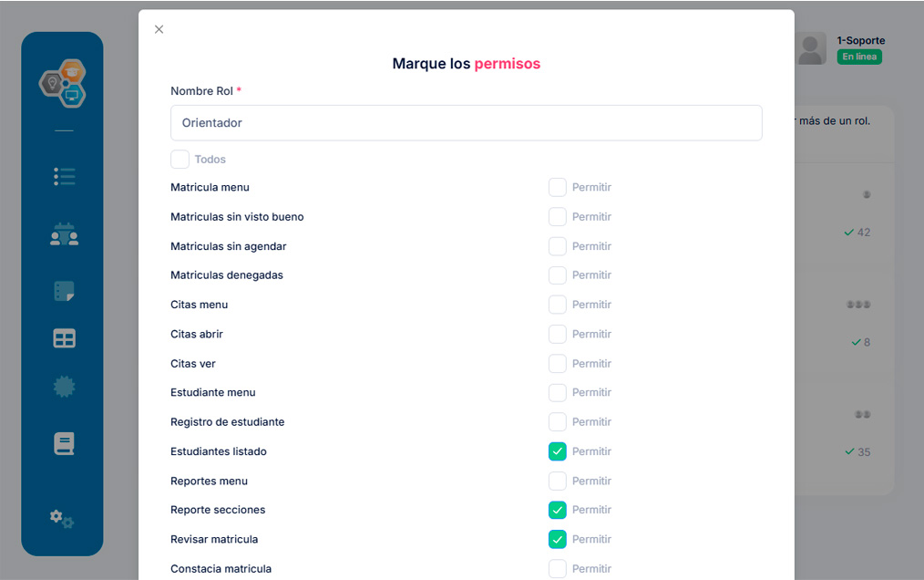Enable Permitir for Matricula menu
Screen dimensions: 924x580
557,188
